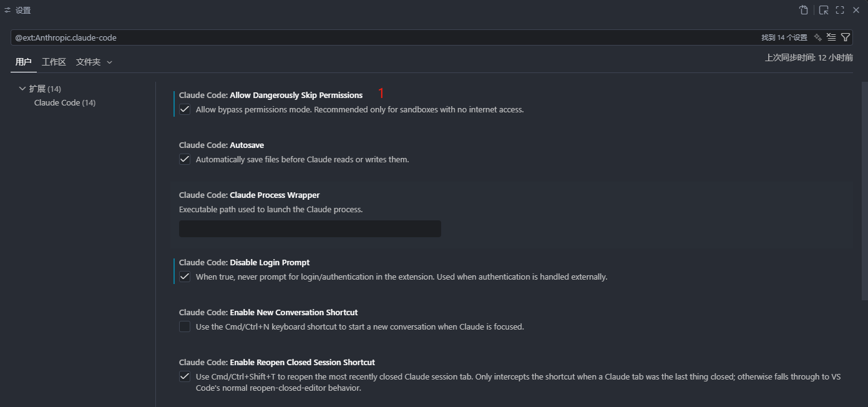This screenshot has width=868, height=407.
Task: Select Claude Code (14) in the tree
Action: [x=65, y=102]
